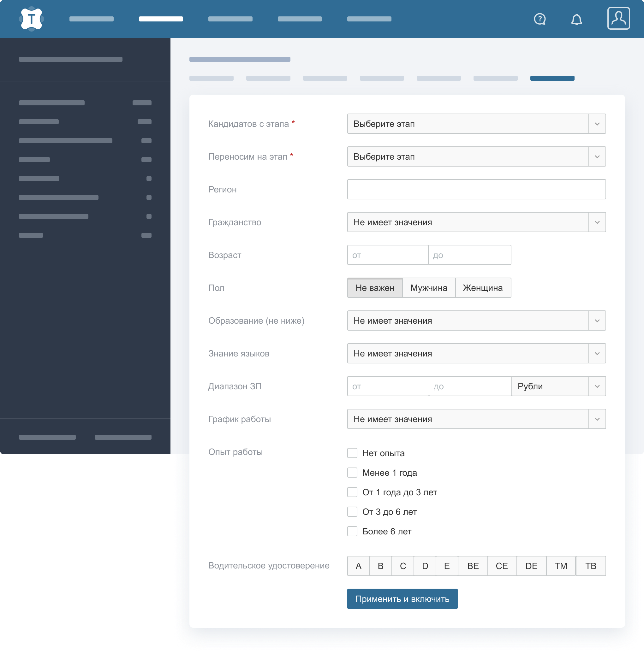This screenshot has height=653, width=644.
Task: Click the 'Регион' input field
Action: coord(476,189)
